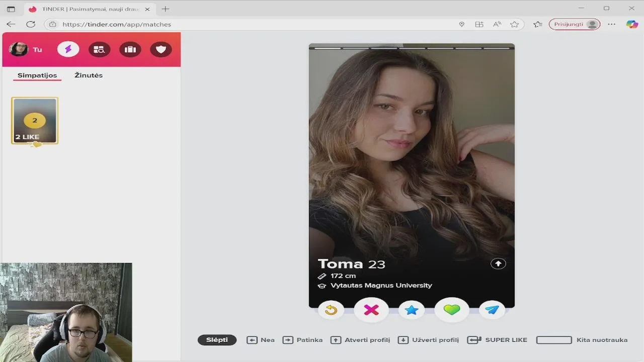Switch to the Žinutės tab
644x362 pixels.
click(89, 75)
